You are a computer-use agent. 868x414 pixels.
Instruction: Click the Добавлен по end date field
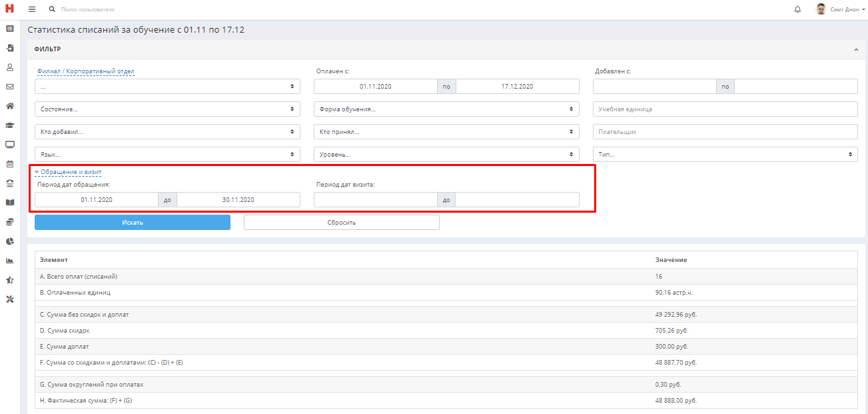796,86
